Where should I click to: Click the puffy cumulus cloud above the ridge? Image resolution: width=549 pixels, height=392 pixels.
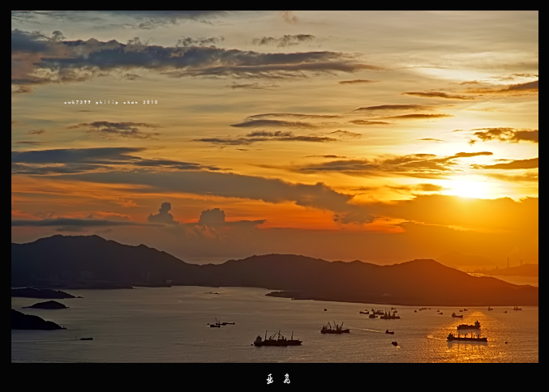212,216
